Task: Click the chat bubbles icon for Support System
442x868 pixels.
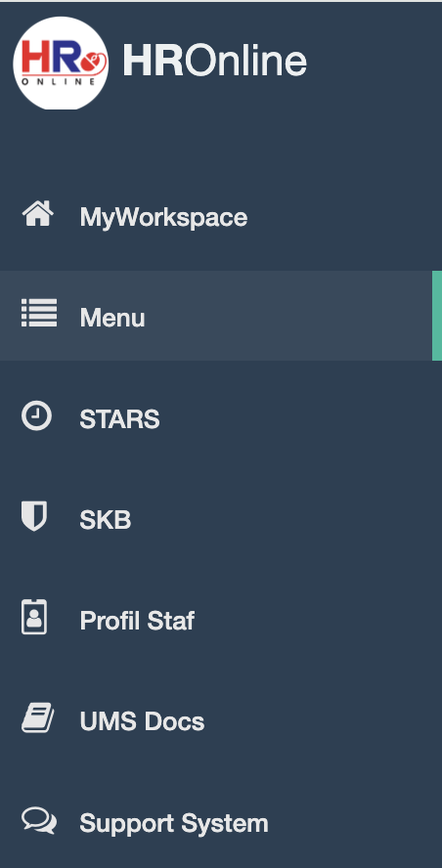Action: (x=39, y=820)
